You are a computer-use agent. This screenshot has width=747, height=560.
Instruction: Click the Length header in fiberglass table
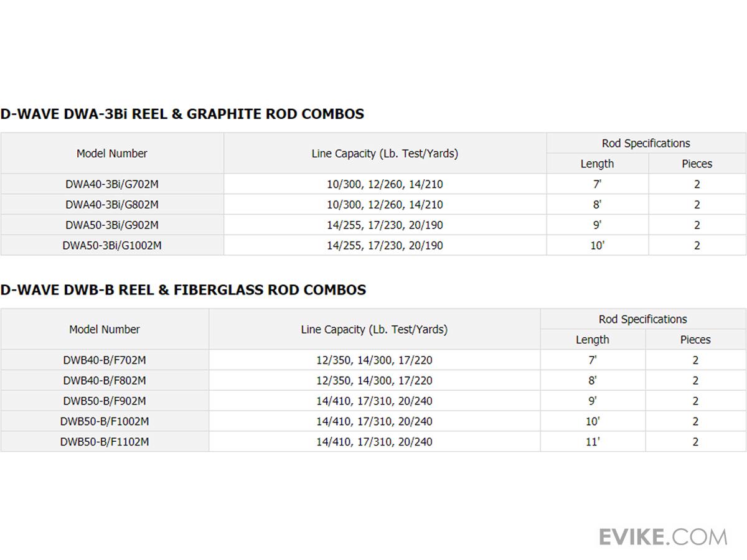click(592, 340)
